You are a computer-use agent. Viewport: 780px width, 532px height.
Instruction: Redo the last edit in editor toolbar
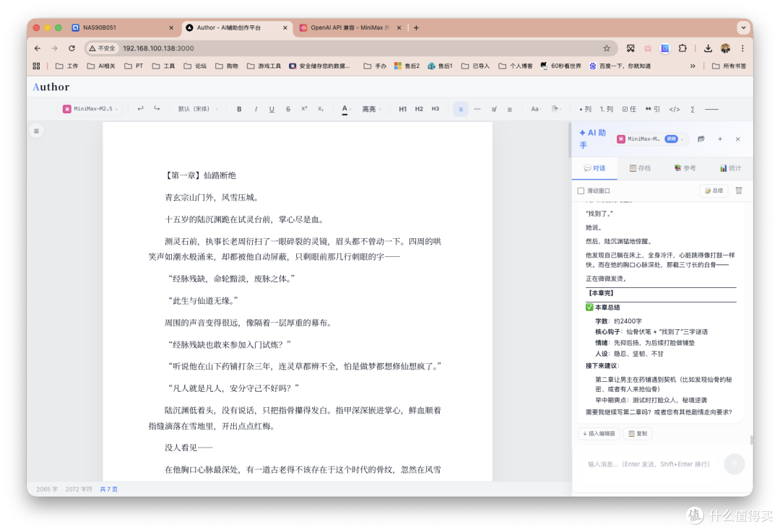157,109
